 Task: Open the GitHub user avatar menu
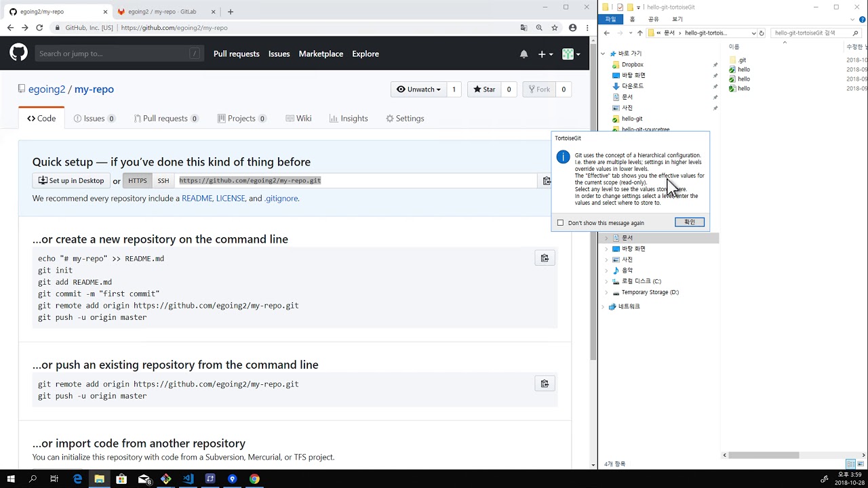[x=571, y=54]
